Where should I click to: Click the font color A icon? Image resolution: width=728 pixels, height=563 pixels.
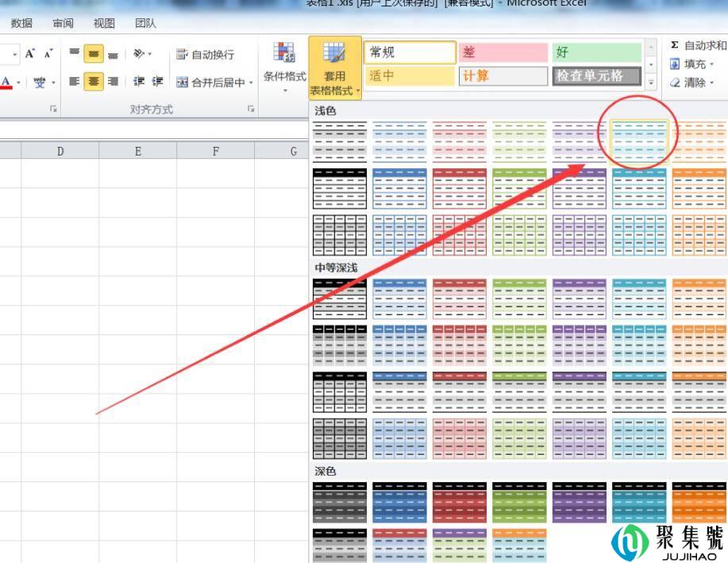click(x=6, y=82)
